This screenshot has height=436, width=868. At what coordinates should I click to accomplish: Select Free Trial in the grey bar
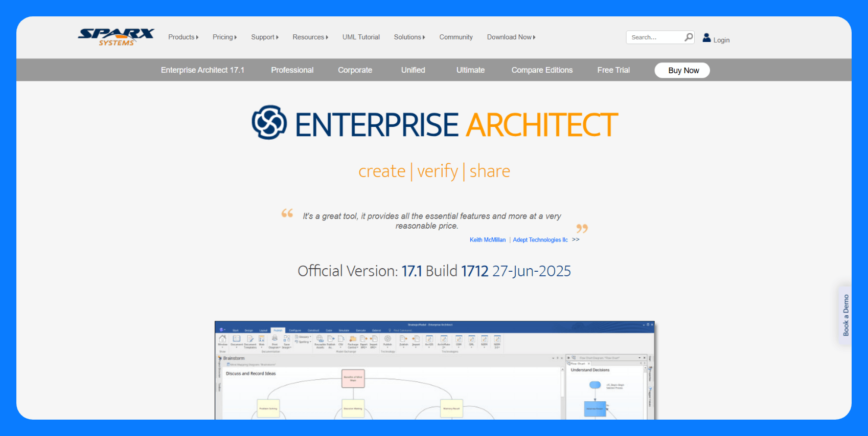(x=613, y=70)
